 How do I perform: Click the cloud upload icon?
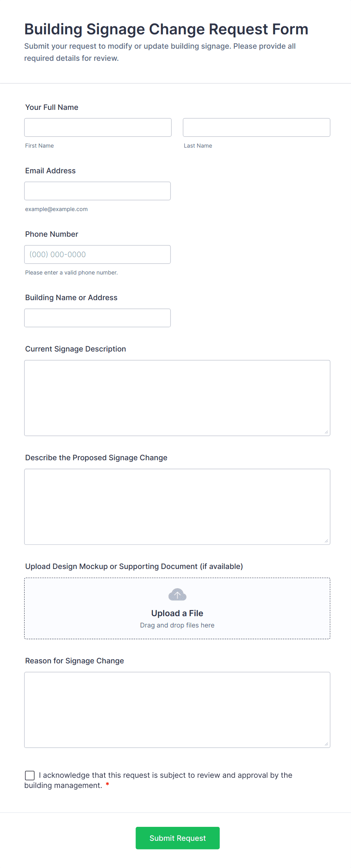pyautogui.click(x=177, y=595)
